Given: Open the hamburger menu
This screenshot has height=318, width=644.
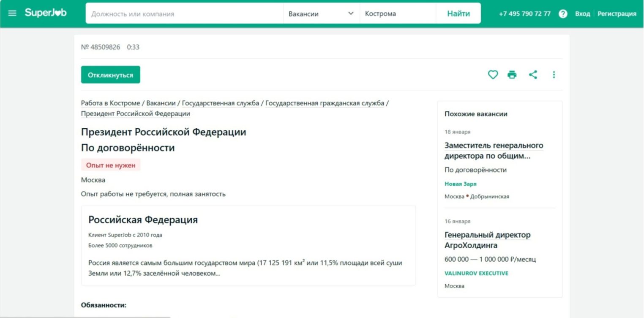Looking at the screenshot, I should click(x=12, y=13).
